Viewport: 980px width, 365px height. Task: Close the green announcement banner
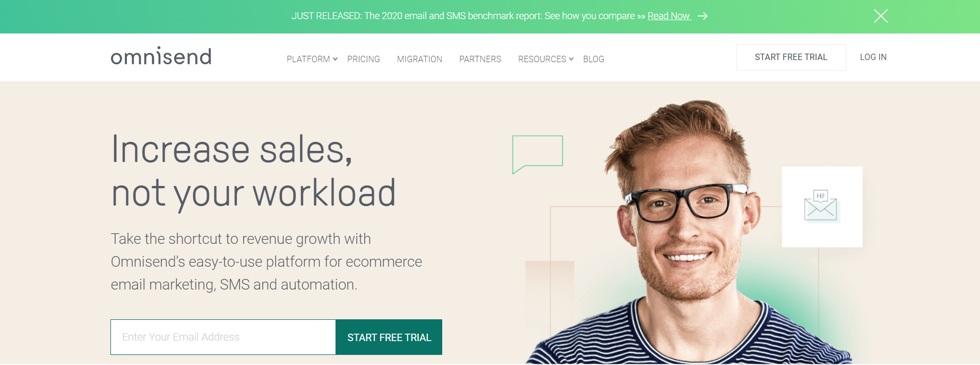click(881, 16)
